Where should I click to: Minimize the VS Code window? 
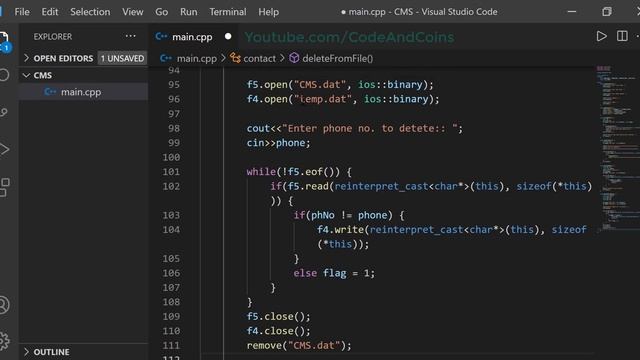(x=572, y=12)
